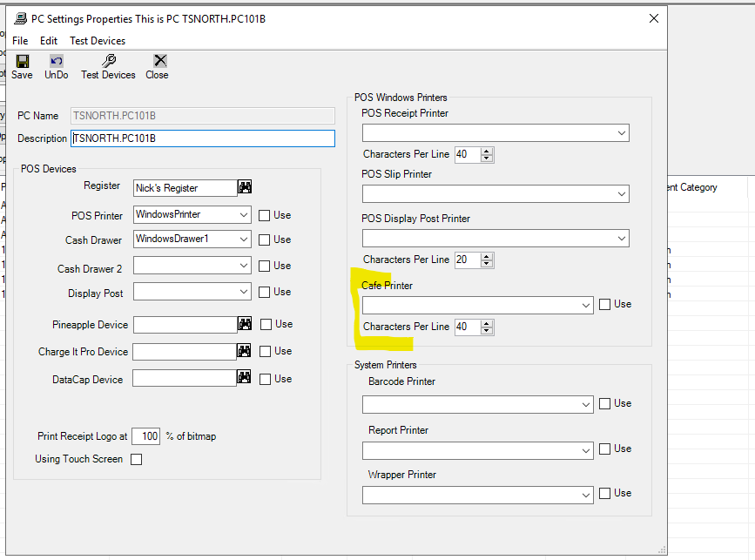755x560 pixels.
Task: Enable Use for Wrapper Printer
Action: coord(604,493)
